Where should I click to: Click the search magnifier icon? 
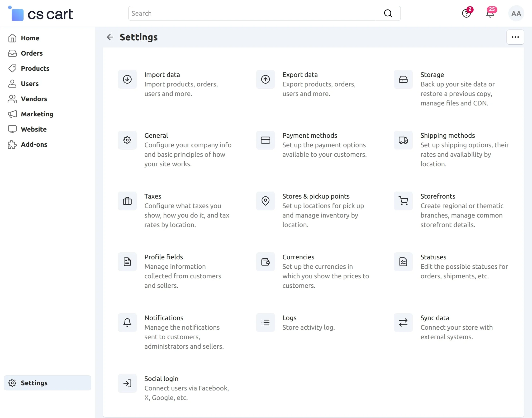click(x=388, y=14)
